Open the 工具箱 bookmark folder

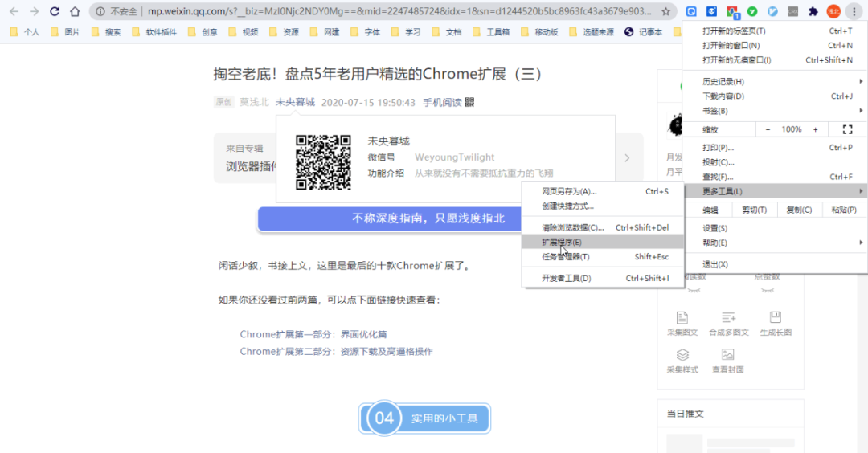(491, 32)
